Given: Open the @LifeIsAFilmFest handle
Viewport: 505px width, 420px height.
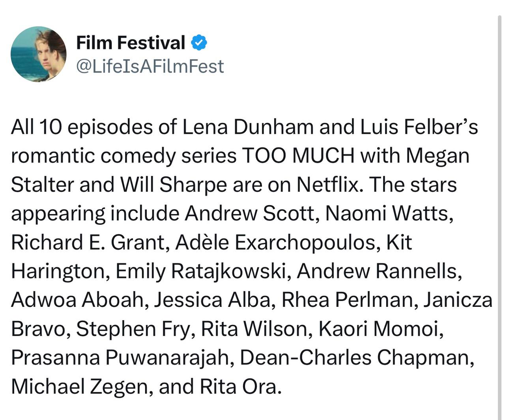Looking at the screenshot, I should pyautogui.click(x=150, y=66).
